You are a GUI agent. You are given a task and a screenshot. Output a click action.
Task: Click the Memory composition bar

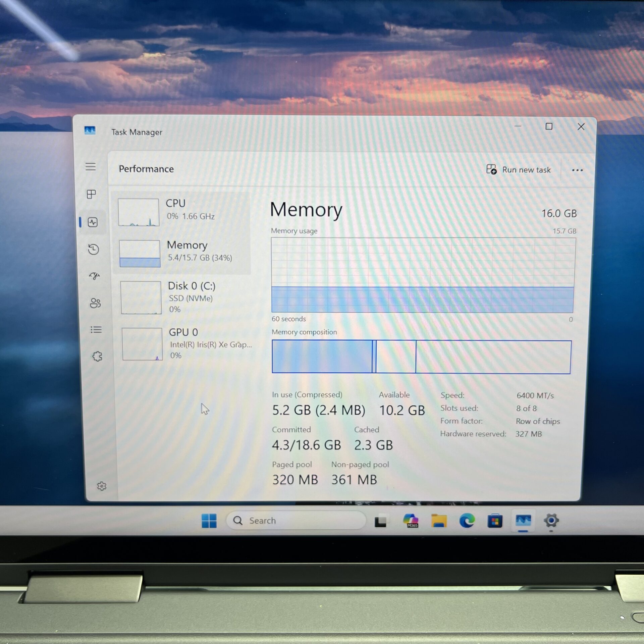tap(421, 357)
